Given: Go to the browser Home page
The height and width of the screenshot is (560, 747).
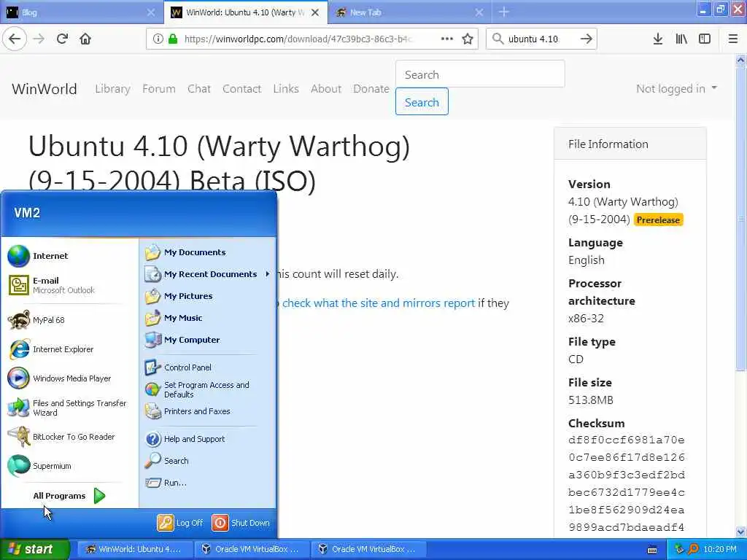Looking at the screenshot, I should click(x=85, y=39).
